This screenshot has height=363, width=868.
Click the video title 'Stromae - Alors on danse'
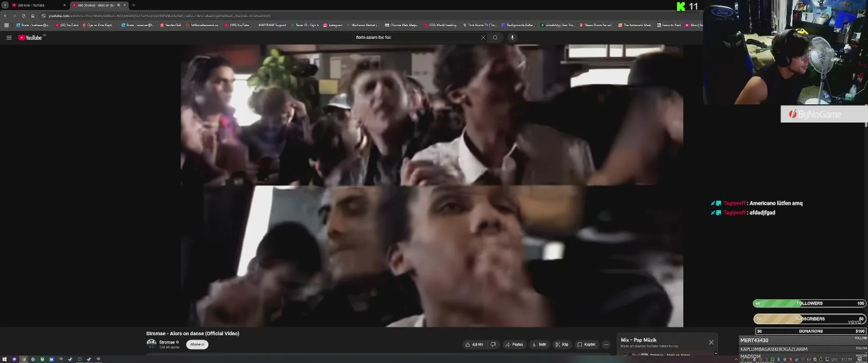(193, 333)
